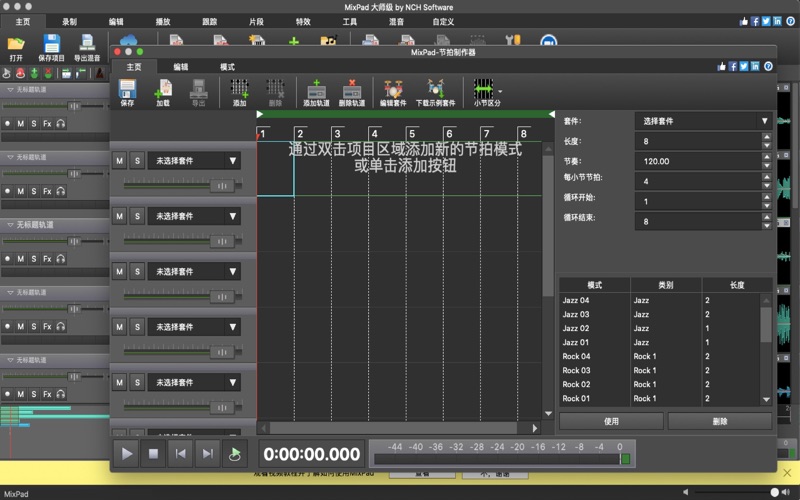The image size is (800, 500).
Task: Expand the 小节区分 dropdown arrow
Action: tap(500, 90)
